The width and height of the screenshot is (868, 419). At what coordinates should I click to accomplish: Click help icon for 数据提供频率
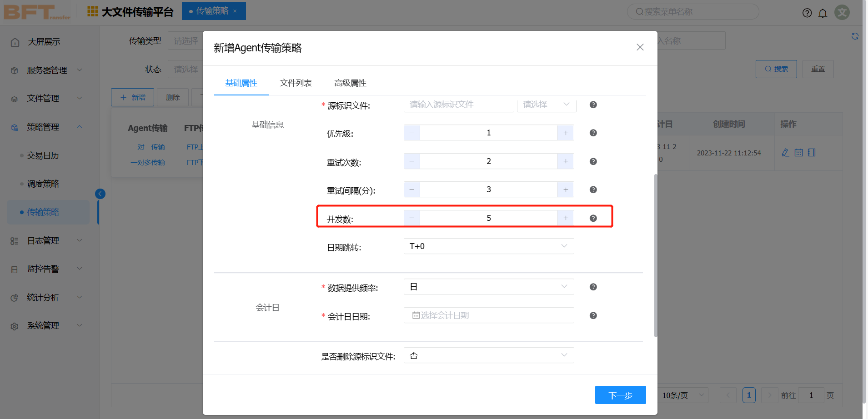[x=593, y=287]
